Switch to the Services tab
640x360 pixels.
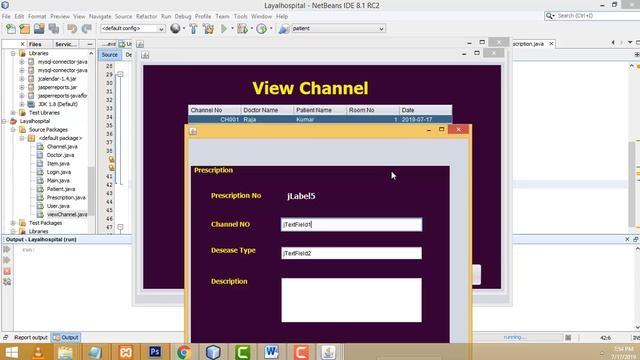point(65,44)
